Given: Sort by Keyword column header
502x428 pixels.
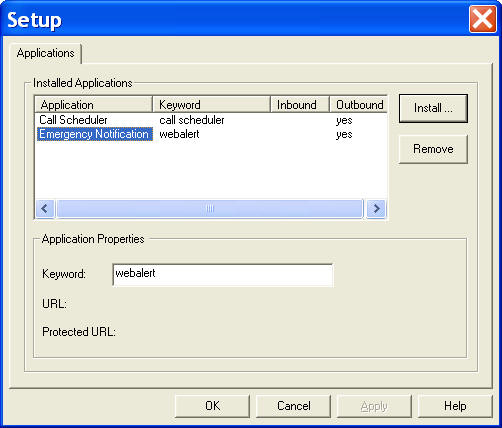Looking at the screenshot, I should coord(211,105).
